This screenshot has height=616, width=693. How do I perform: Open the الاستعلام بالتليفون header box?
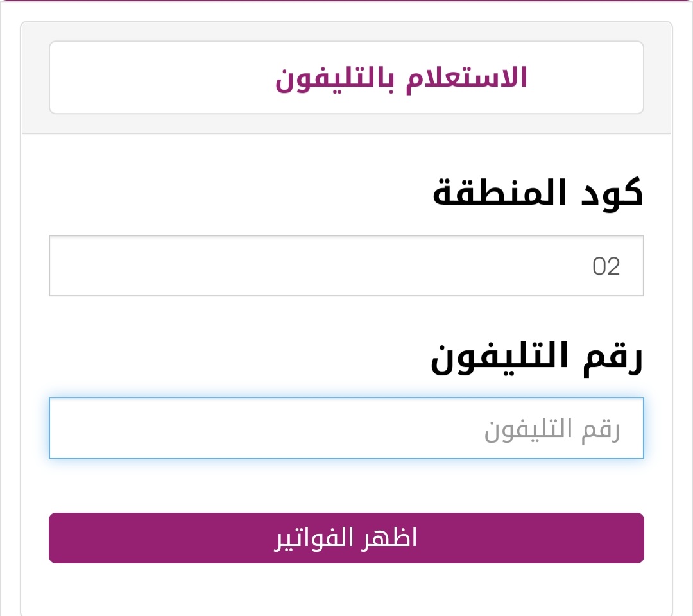point(346,78)
